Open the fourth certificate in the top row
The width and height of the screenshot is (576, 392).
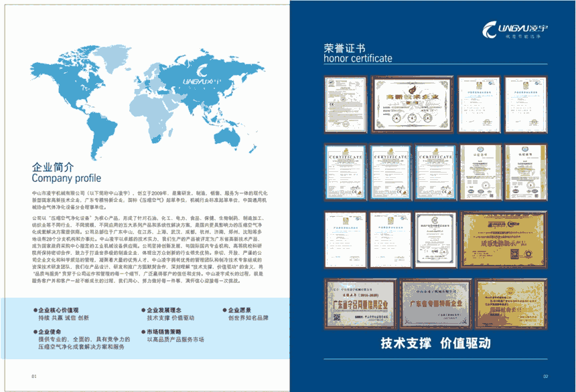click(526, 104)
